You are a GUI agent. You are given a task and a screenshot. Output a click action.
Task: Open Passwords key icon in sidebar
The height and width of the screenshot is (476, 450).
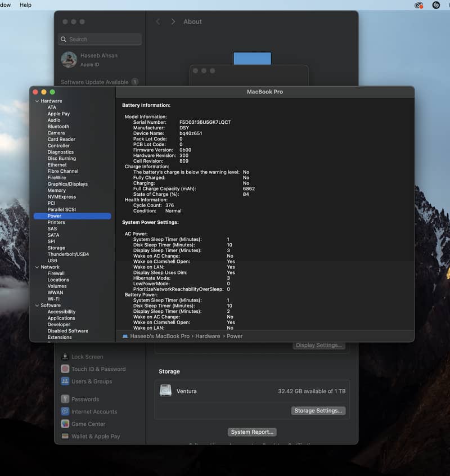(65, 399)
